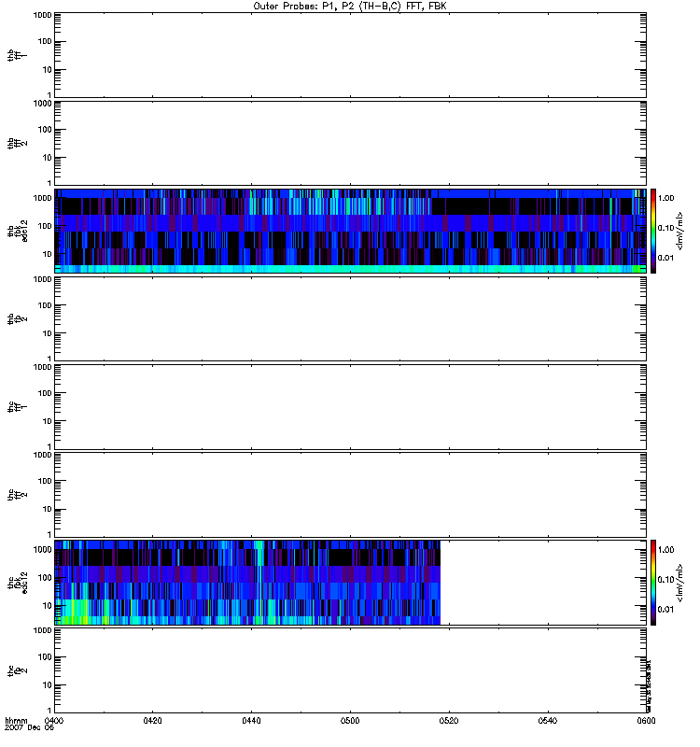The height and width of the screenshot is (747, 700).
Task: Click the empty thb fff 1 plot panel
Action: [x=350, y=55]
